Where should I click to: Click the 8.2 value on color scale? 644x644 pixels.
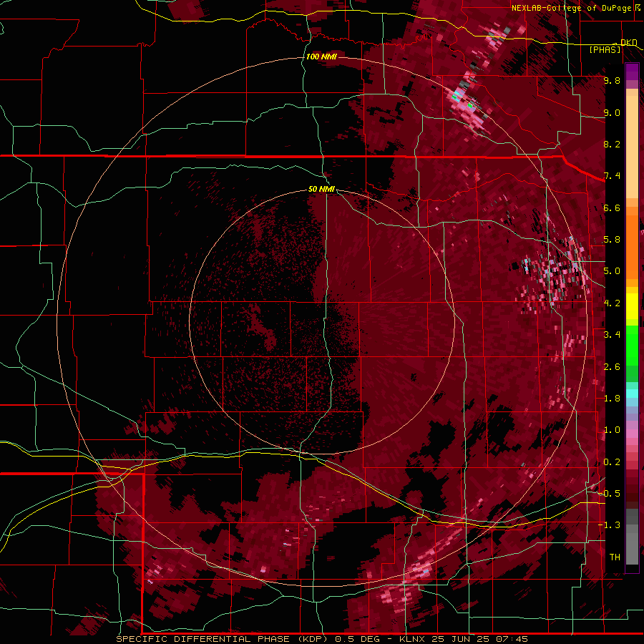612,144
